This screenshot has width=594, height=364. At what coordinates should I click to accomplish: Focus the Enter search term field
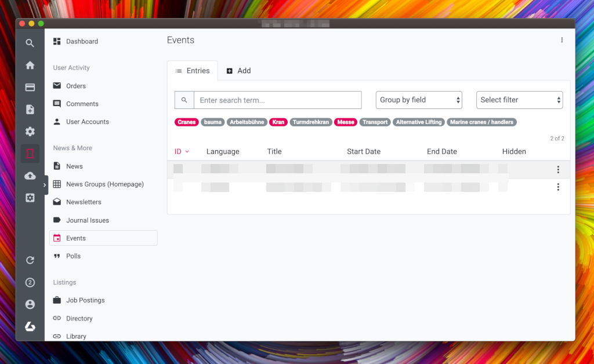pyautogui.click(x=278, y=100)
